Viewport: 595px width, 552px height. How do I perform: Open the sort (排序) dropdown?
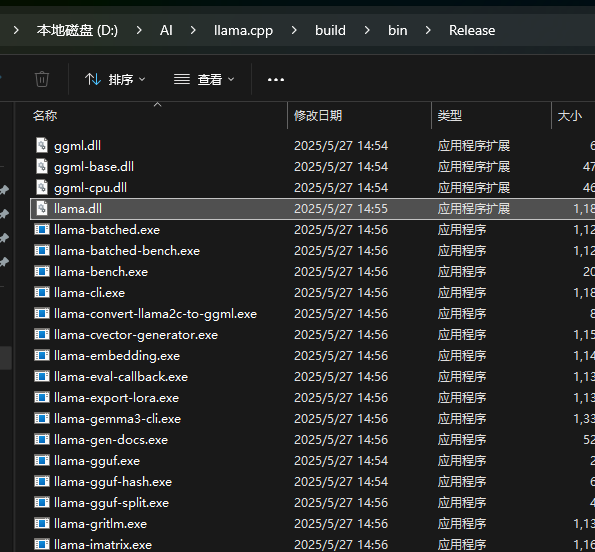tap(115, 80)
